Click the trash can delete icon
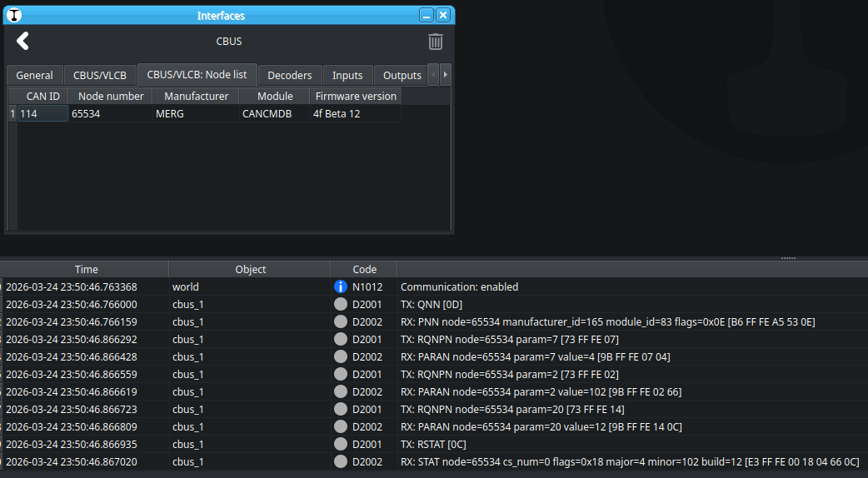Image resolution: width=868 pixels, height=478 pixels. pos(435,42)
